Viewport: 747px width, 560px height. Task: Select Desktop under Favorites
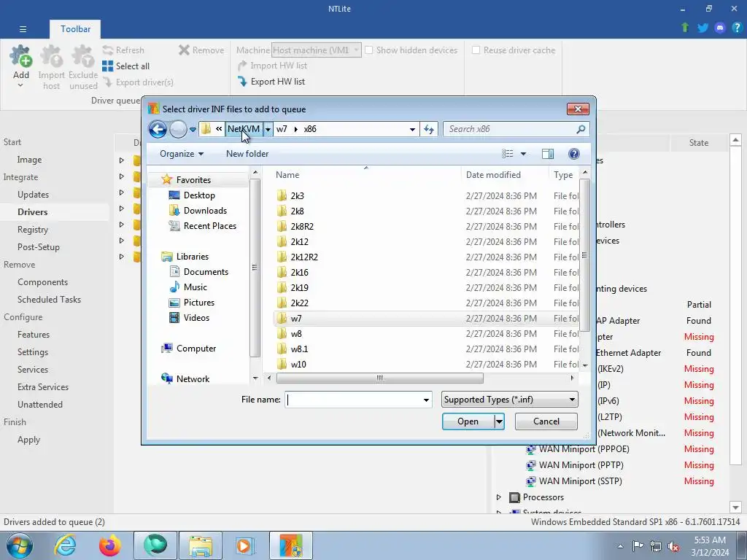click(199, 195)
